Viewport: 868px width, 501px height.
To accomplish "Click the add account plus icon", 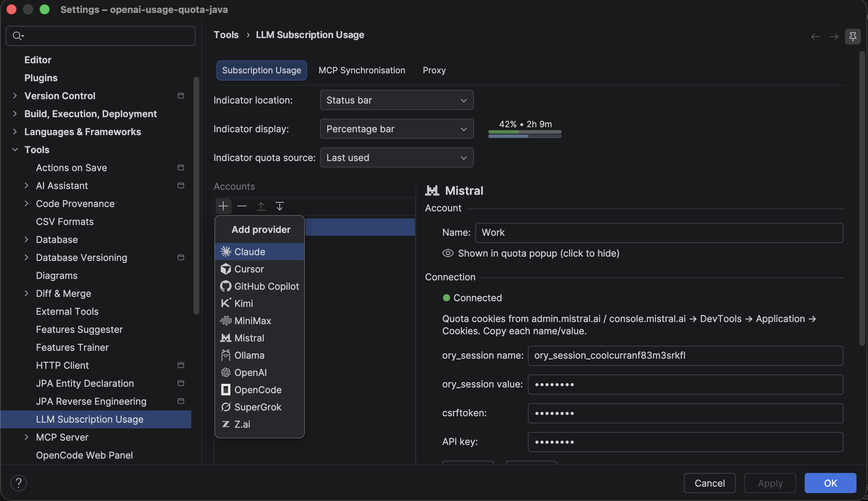I will [x=223, y=206].
